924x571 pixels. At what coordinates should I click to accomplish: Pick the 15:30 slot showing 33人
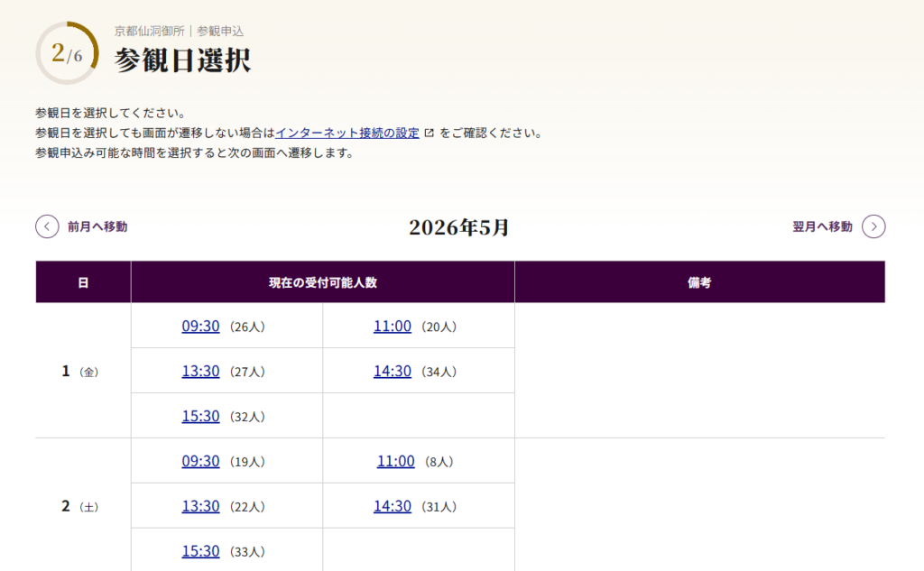coord(200,551)
